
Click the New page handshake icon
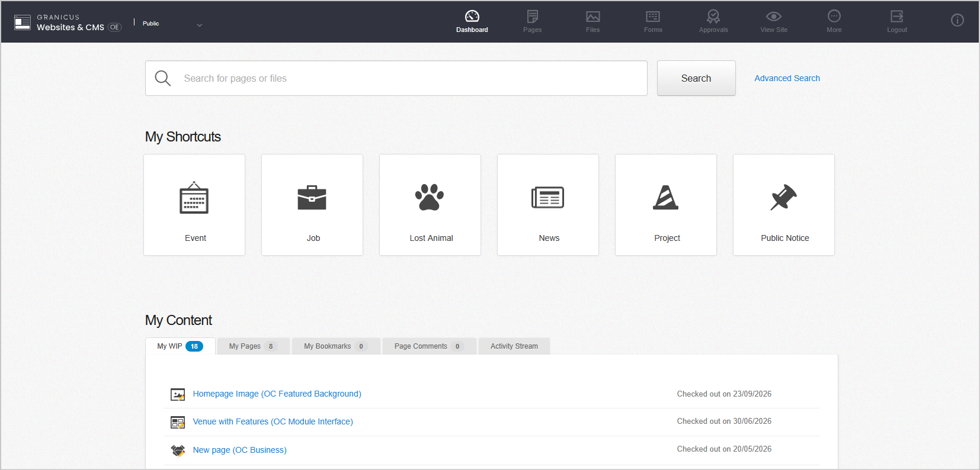point(178,450)
